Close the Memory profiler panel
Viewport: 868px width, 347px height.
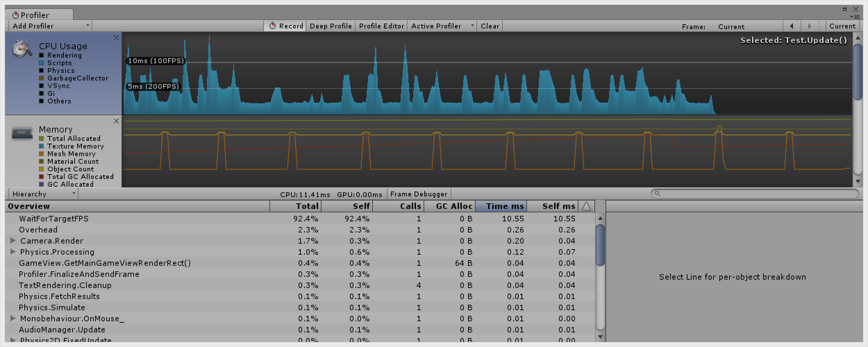coord(116,121)
